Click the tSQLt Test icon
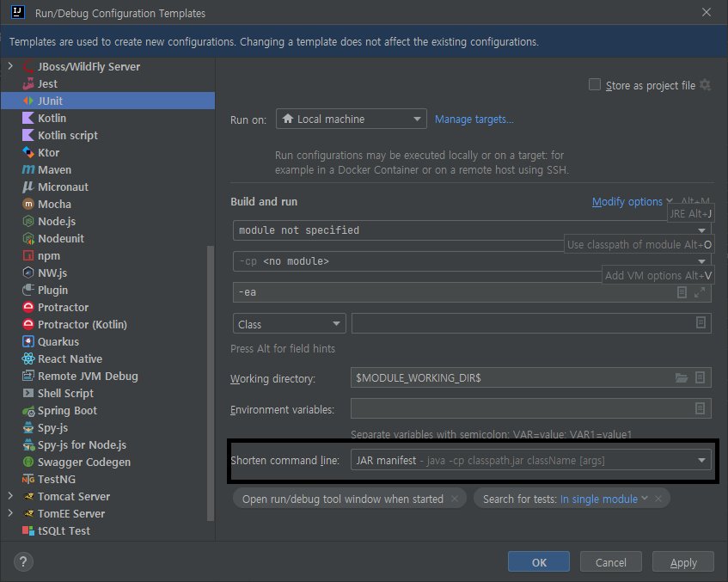Viewport: 728px width, 582px height. pyautogui.click(x=28, y=530)
